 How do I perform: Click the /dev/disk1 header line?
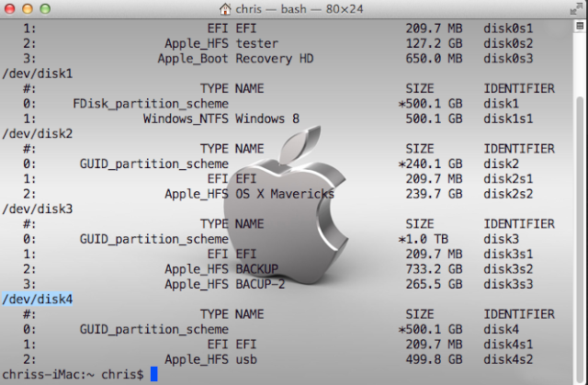[x=37, y=74]
